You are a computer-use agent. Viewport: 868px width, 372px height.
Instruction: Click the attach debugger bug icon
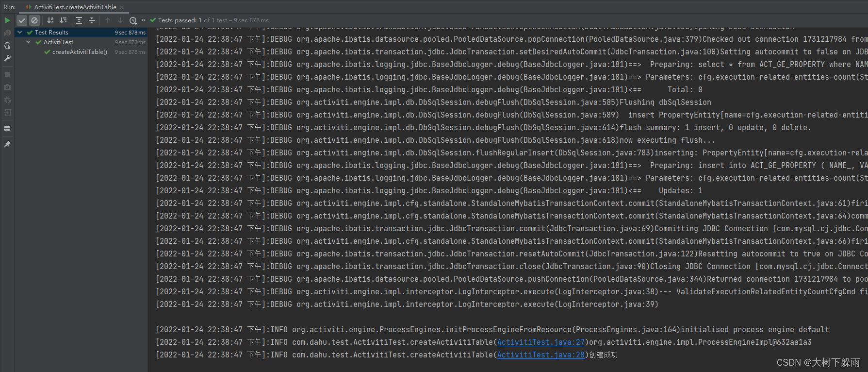[x=7, y=100]
